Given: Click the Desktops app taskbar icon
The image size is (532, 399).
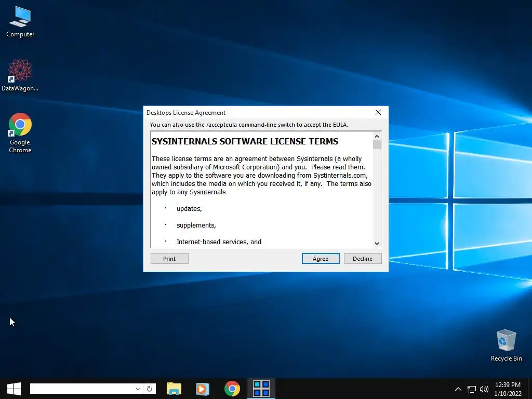Looking at the screenshot, I should (261, 389).
